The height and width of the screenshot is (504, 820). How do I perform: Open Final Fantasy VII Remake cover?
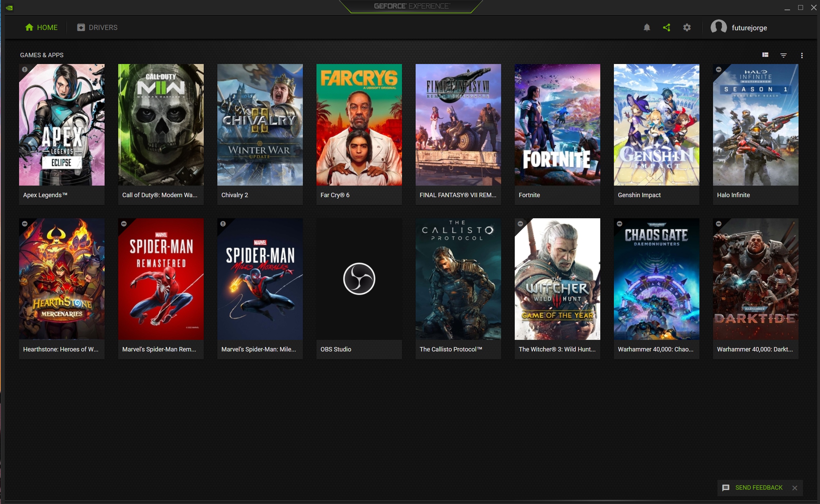tap(458, 125)
